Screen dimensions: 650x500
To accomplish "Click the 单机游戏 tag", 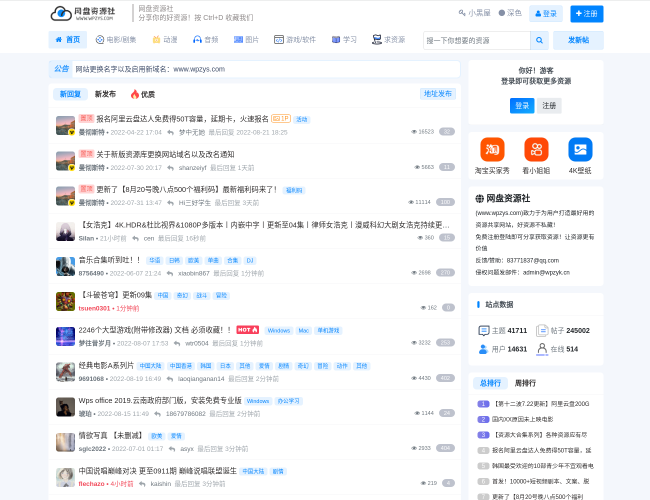I will [328, 330].
